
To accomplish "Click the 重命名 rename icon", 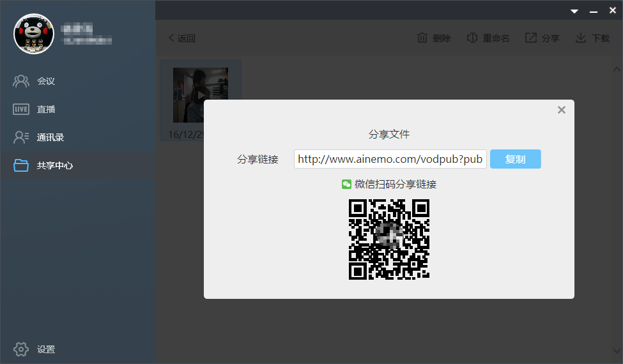I will pos(472,38).
